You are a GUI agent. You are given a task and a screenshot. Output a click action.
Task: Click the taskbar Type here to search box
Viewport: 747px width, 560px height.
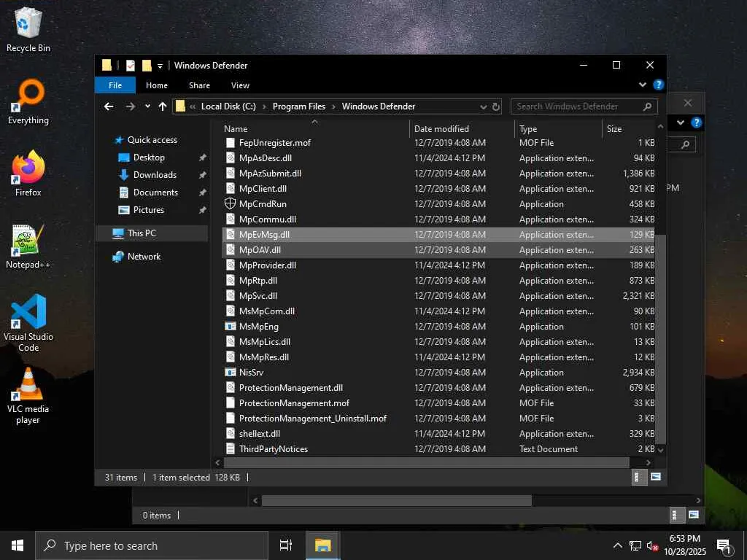click(152, 545)
